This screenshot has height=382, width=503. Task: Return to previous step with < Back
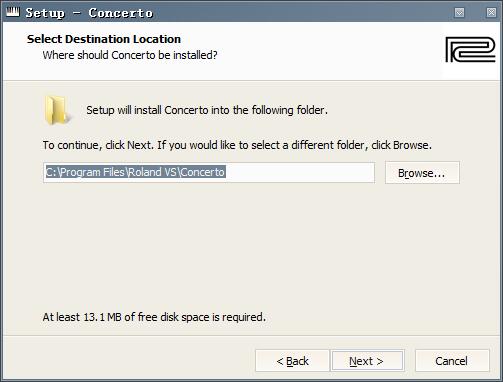click(292, 361)
